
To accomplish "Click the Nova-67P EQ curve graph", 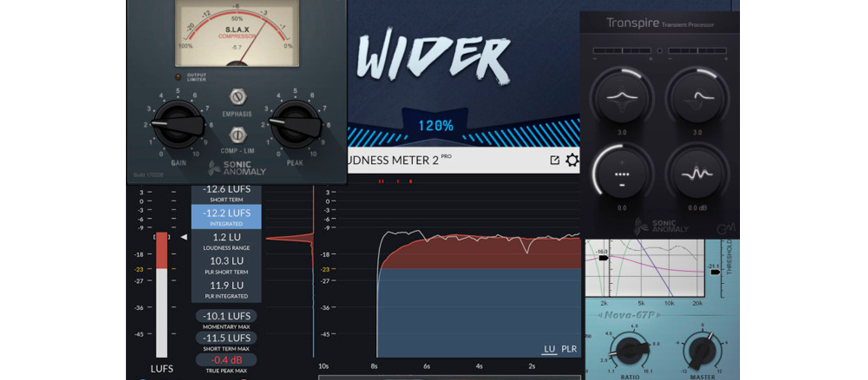I will [645, 268].
